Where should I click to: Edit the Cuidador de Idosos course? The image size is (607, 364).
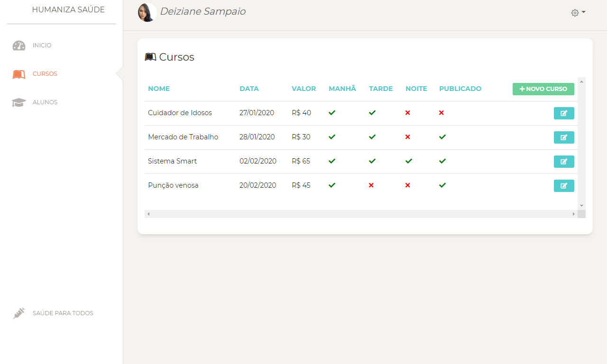click(x=564, y=113)
